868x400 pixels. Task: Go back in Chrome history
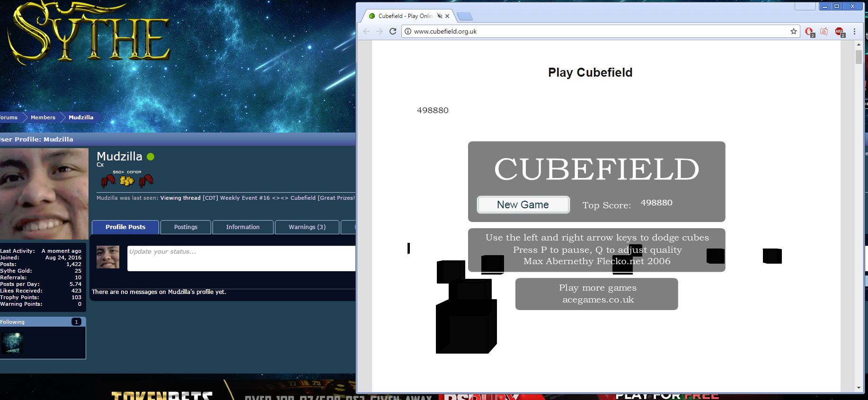pos(366,31)
